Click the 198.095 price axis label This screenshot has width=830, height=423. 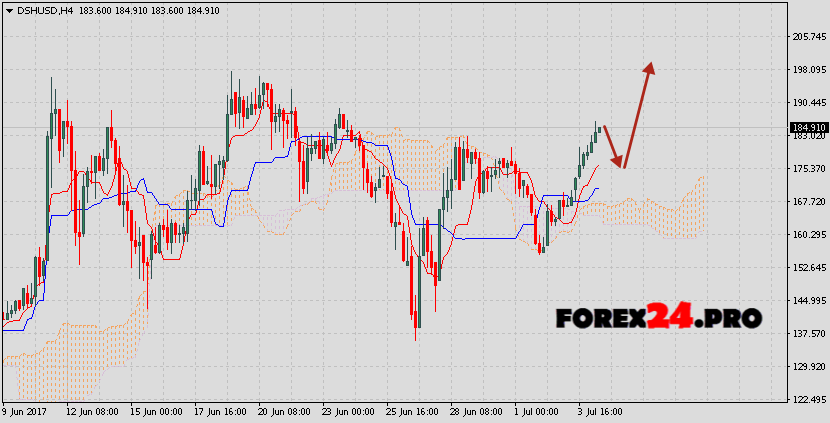(807, 70)
